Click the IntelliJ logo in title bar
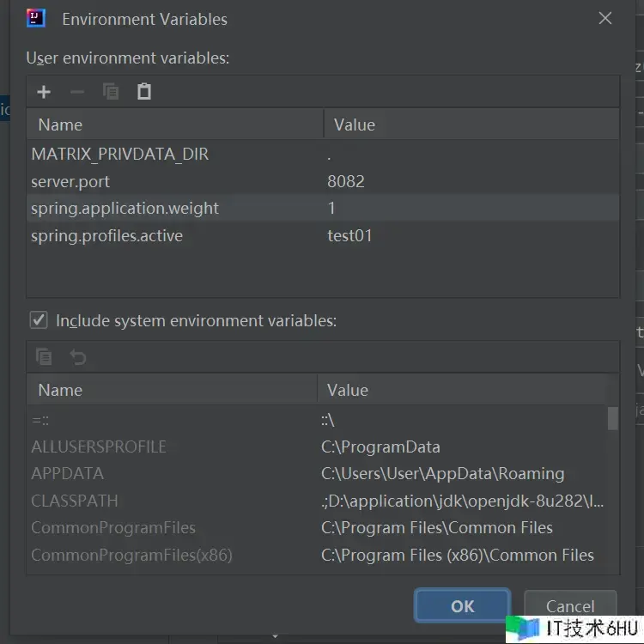Viewport: 644px width, 644px height. (36, 18)
